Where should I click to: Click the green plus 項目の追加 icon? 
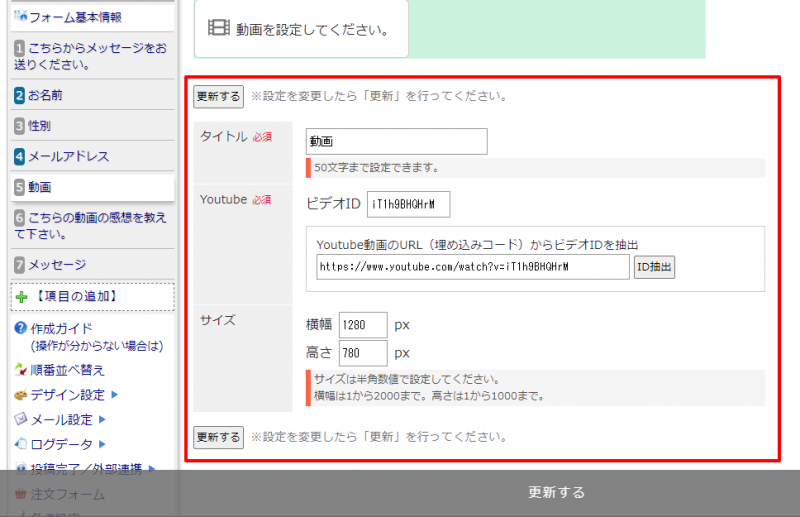point(22,297)
